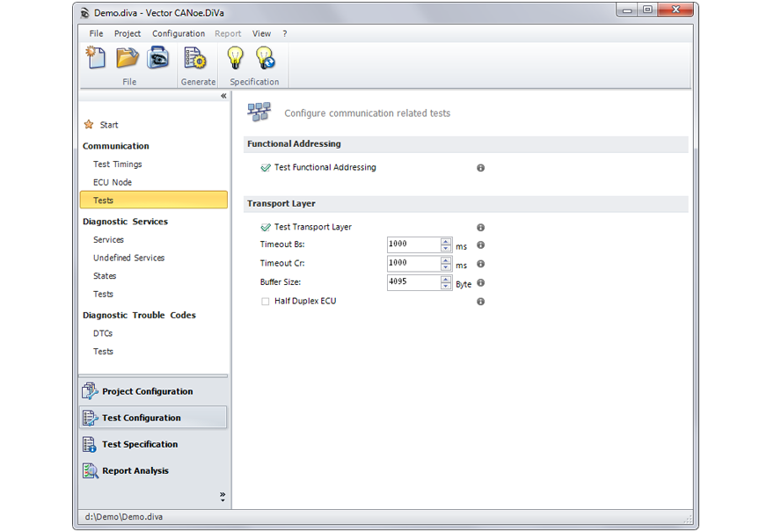Click the Generate tests icon
The image size is (774, 532).
195,58
